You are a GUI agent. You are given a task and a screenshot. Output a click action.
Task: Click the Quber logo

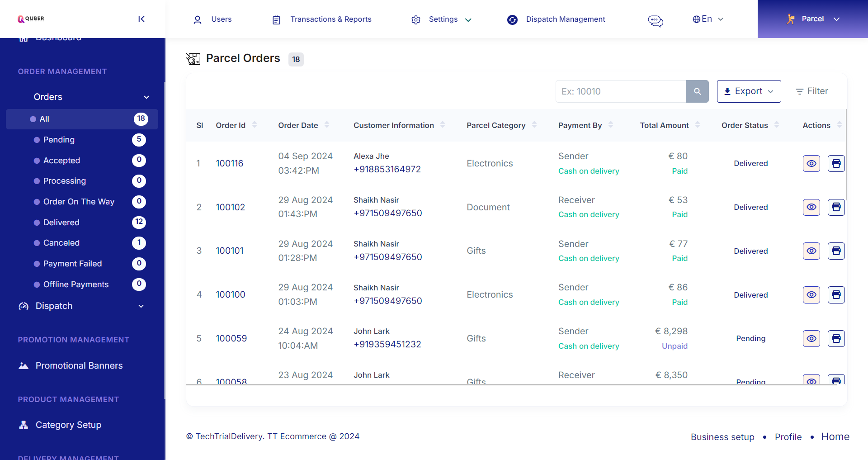pyautogui.click(x=30, y=19)
